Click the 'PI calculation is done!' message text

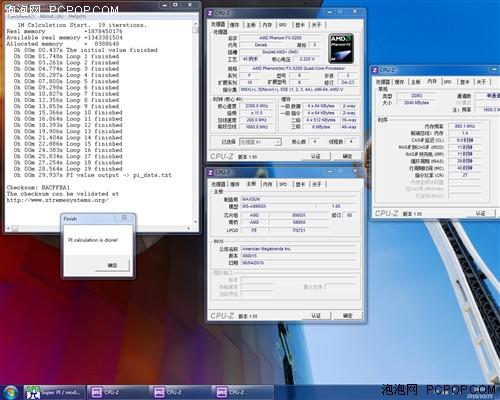click(x=93, y=240)
